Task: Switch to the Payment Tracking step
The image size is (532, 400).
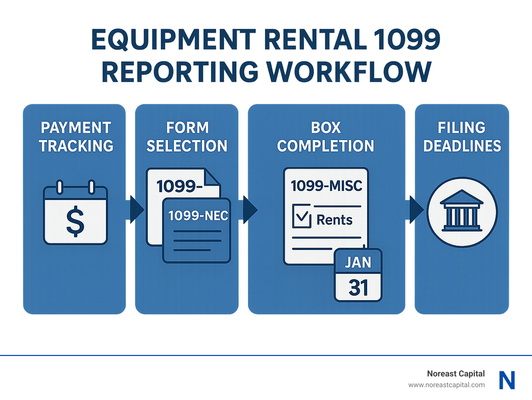Action: (x=74, y=208)
